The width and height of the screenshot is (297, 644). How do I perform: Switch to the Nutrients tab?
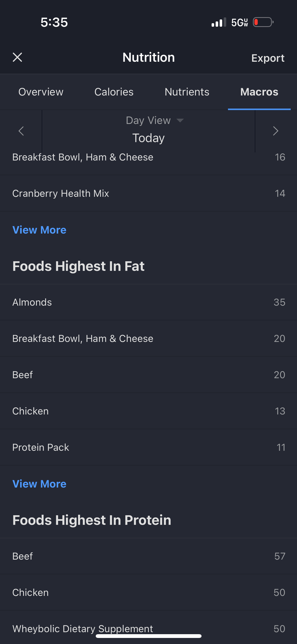[x=187, y=92]
